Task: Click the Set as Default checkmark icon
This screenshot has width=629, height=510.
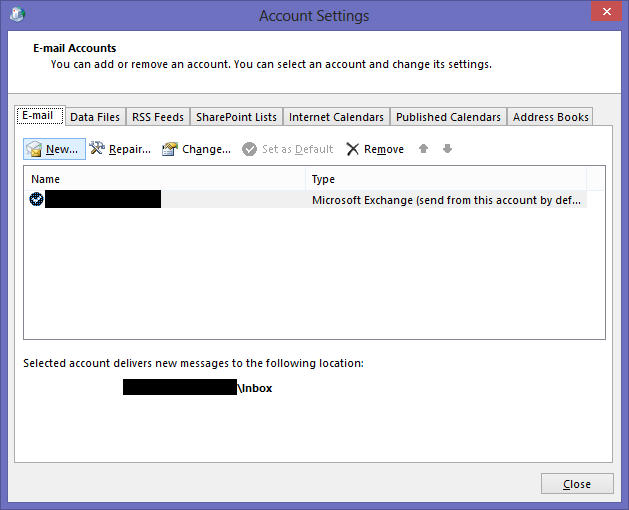Action: [x=249, y=149]
